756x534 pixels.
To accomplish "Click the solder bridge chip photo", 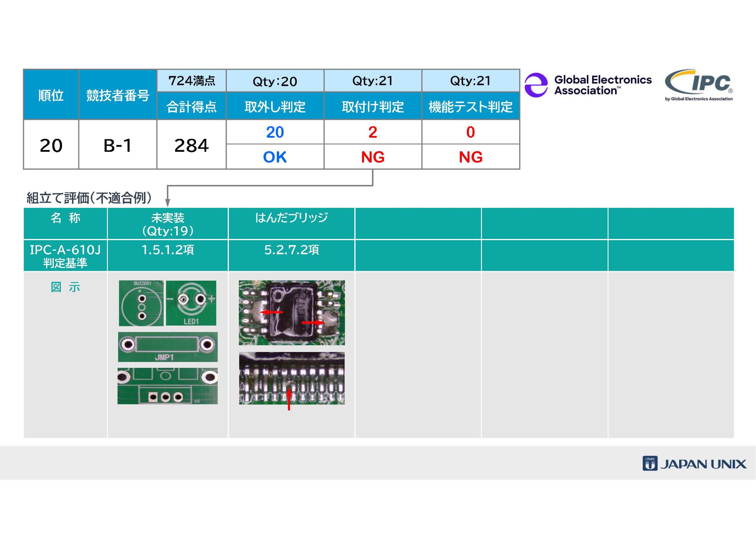I will pyautogui.click(x=292, y=312).
